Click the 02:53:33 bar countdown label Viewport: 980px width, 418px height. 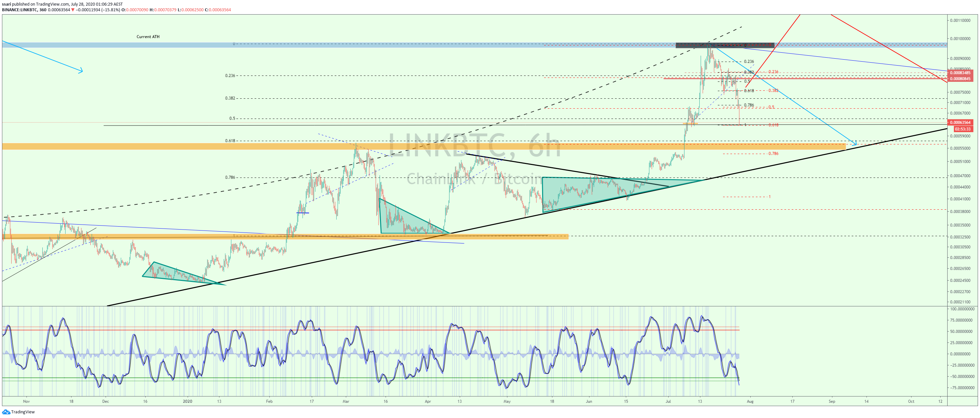click(963, 129)
